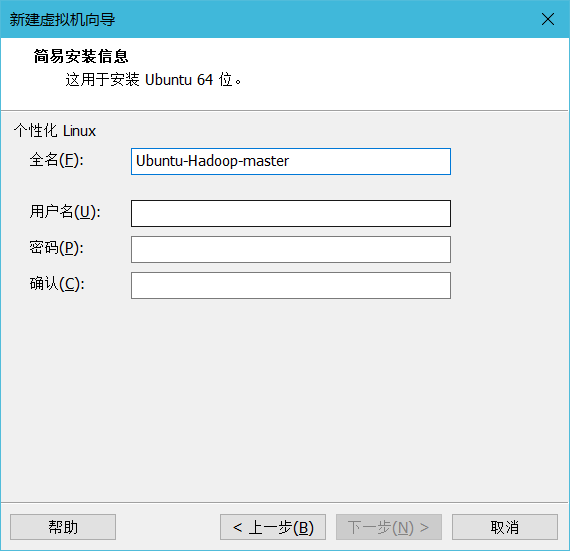Image resolution: width=570 pixels, height=551 pixels.
Task: Activate the 密码 password field
Action: pos(291,249)
